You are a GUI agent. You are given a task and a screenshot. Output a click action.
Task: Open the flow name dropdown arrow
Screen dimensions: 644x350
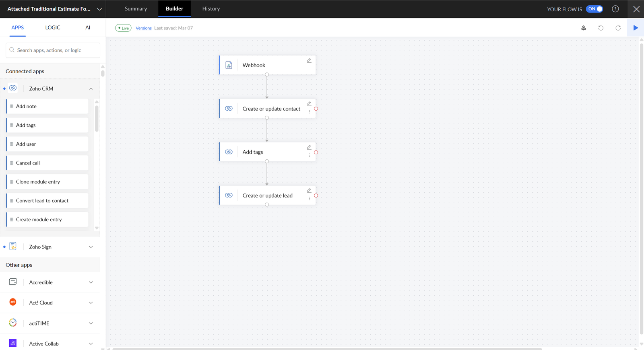point(99,9)
